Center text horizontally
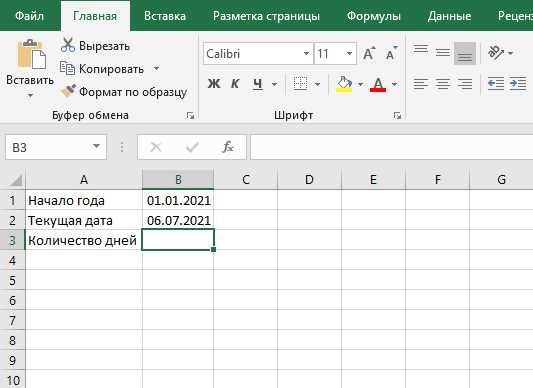The width and height of the screenshot is (533, 388). [443, 83]
